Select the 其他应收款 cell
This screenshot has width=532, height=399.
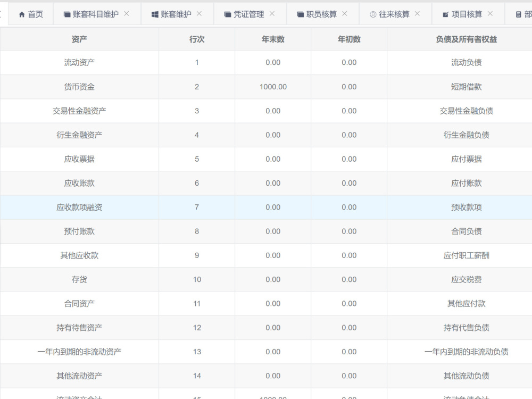pyautogui.click(x=79, y=255)
